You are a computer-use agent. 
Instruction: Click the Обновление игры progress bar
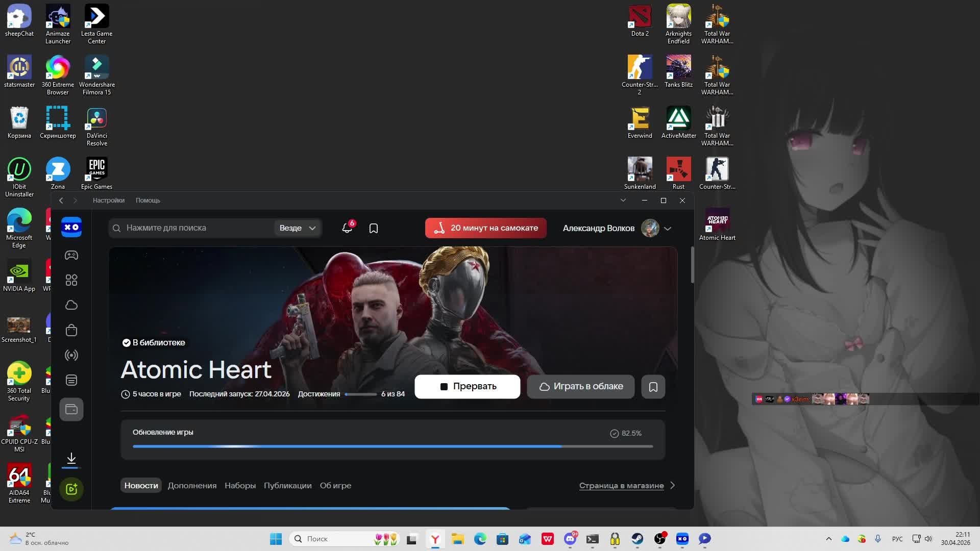393,446
